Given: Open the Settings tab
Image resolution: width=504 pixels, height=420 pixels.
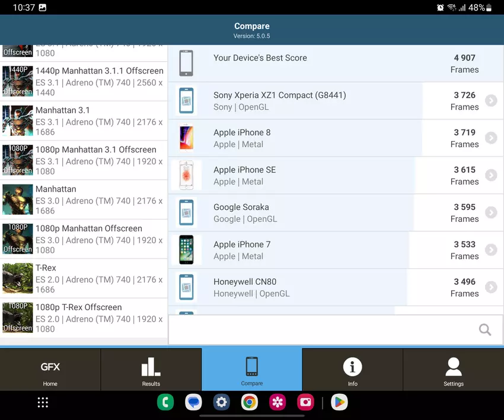Looking at the screenshot, I should pyautogui.click(x=454, y=370).
